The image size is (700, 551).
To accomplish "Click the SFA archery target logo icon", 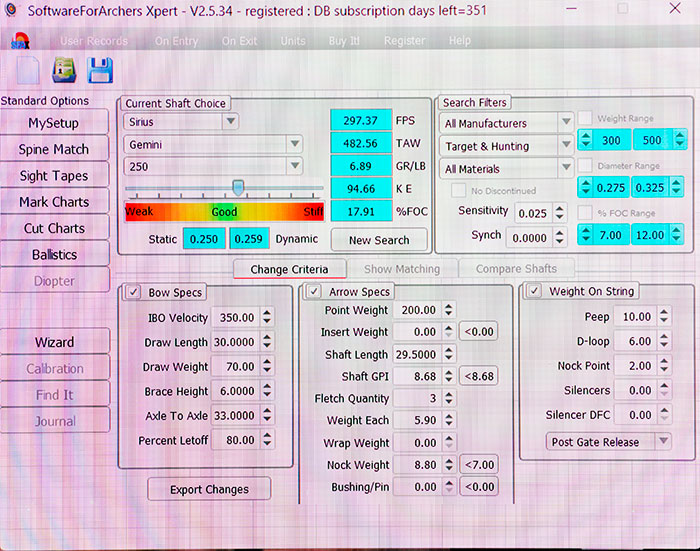I will (x=19, y=42).
